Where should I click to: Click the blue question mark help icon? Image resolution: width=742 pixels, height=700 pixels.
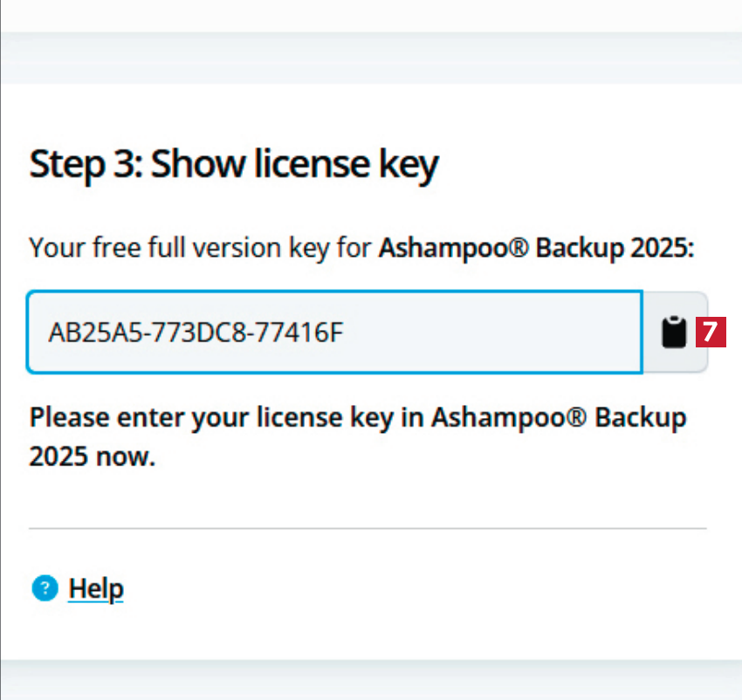click(44, 589)
